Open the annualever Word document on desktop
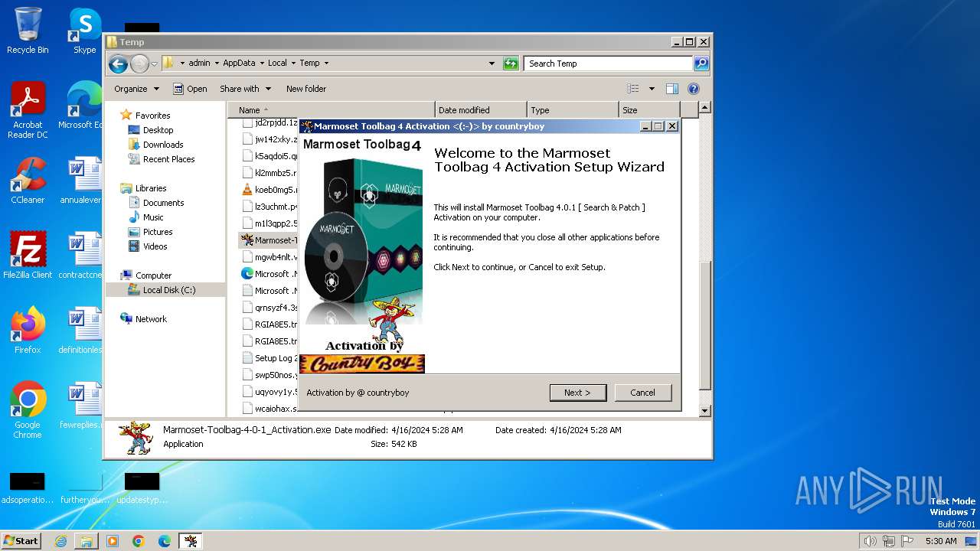980x551 pixels. 83,181
